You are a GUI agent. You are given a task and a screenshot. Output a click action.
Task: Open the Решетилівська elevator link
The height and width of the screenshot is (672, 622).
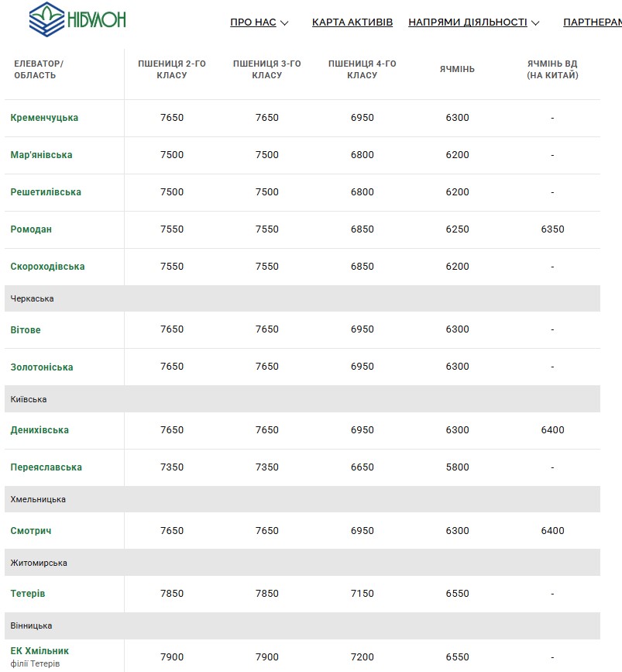46,192
